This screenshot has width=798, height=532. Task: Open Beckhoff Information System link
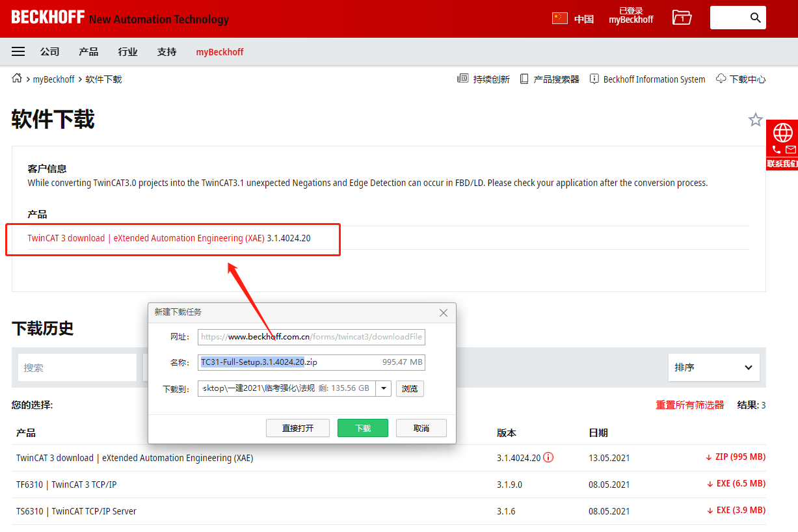point(647,79)
